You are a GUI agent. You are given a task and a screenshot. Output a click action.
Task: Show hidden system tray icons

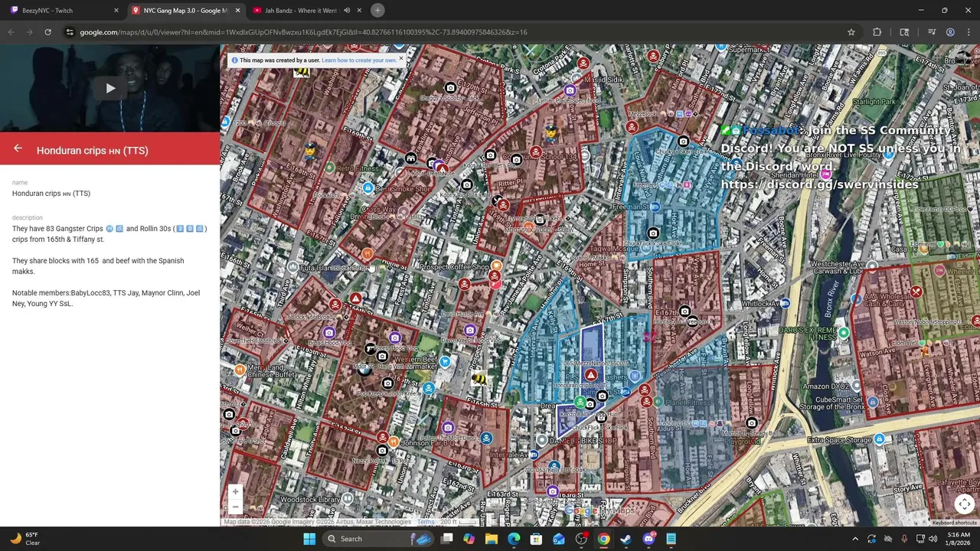pyautogui.click(x=855, y=539)
